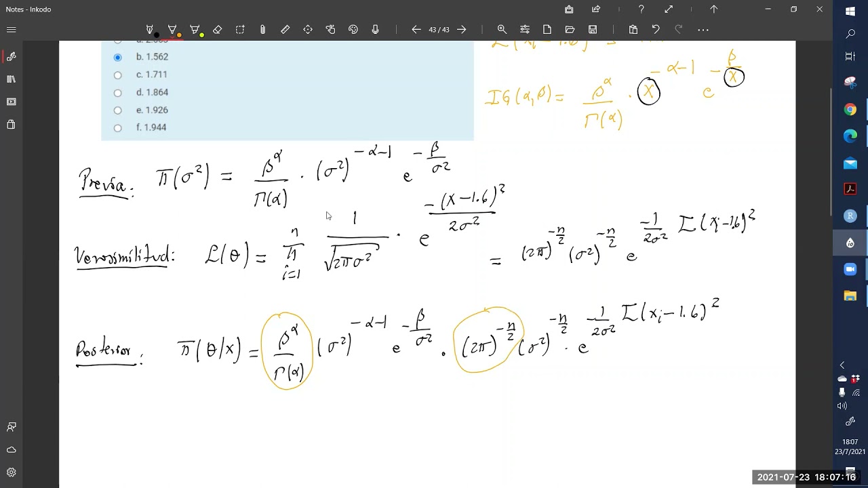This screenshot has width=868, height=488.
Task: Choose the eraser tool
Action: click(x=217, y=30)
